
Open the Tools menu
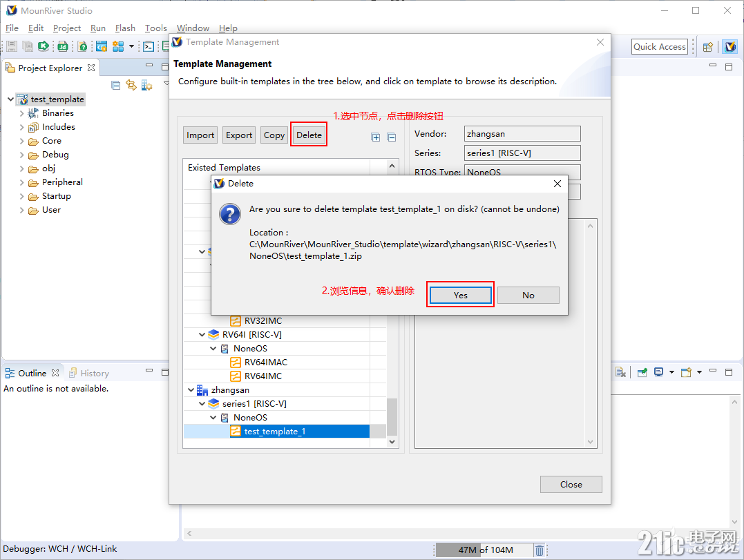(x=155, y=28)
